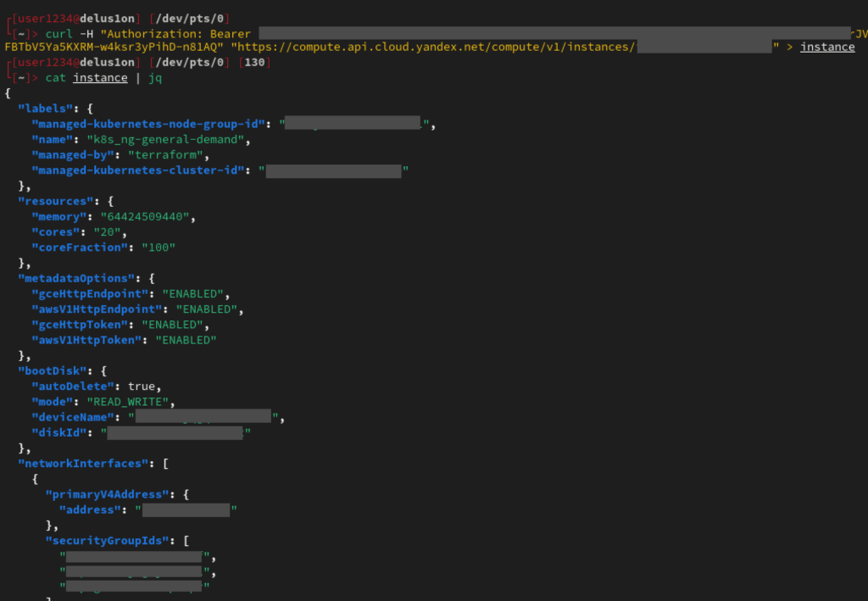Viewport: 868px width, 601px height.
Task: Click the "bootDisk" key
Action: [53, 370]
